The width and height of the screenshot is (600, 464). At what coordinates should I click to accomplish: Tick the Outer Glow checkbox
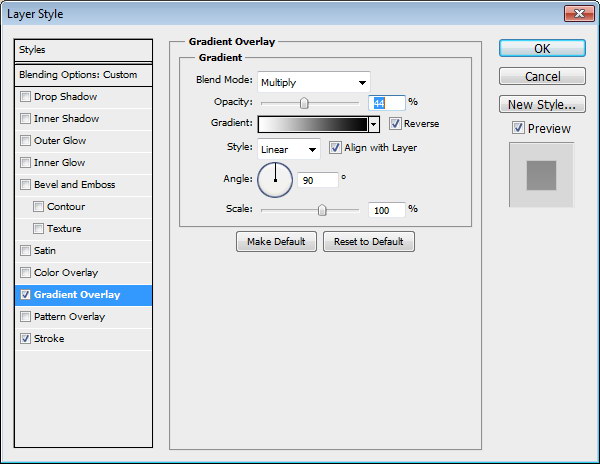click(x=25, y=140)
